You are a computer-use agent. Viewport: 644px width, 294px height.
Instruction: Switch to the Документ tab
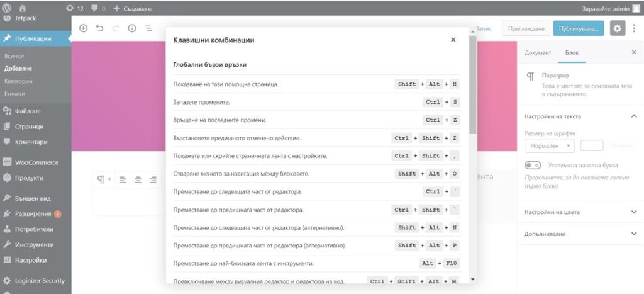click(538, 53)
